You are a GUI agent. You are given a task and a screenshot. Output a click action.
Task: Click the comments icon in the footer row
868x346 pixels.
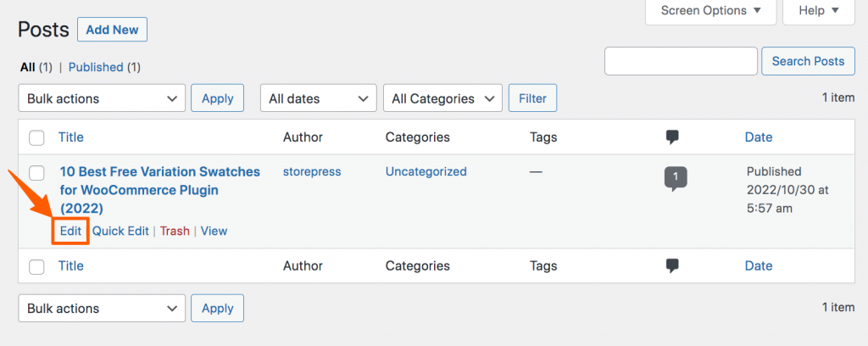click(x=672, y=265)
